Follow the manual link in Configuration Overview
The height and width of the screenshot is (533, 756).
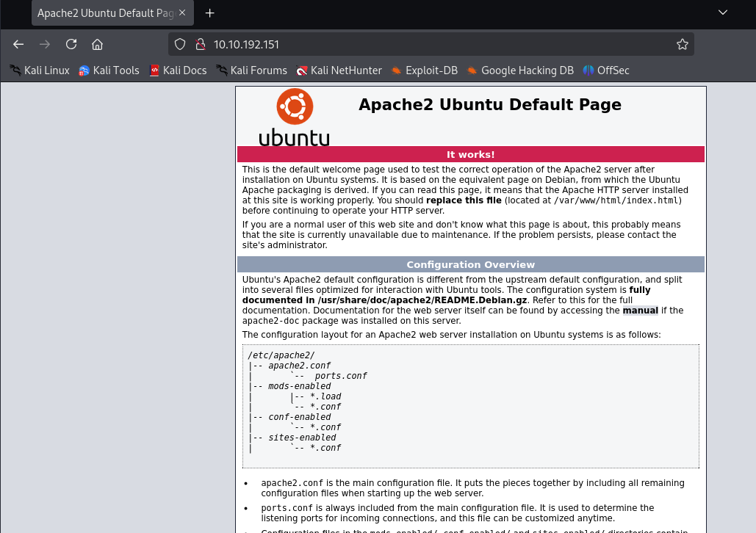(641, 311)
